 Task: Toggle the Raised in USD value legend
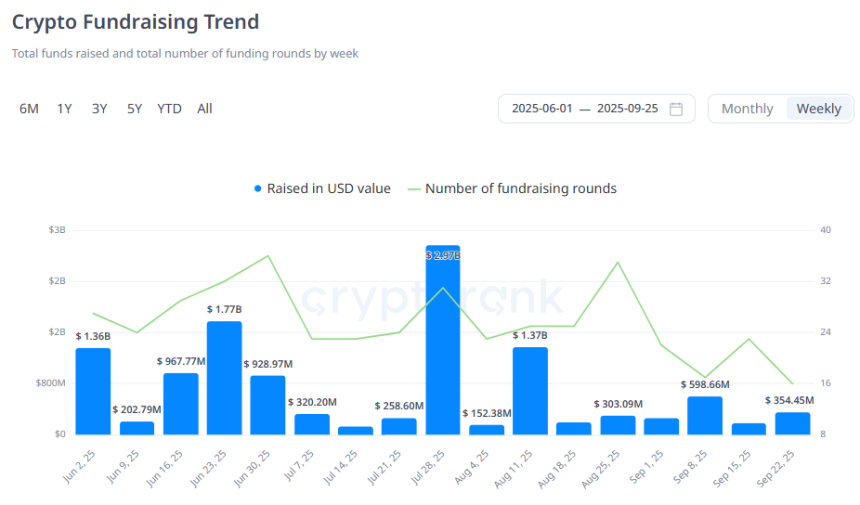coord(328,188)
